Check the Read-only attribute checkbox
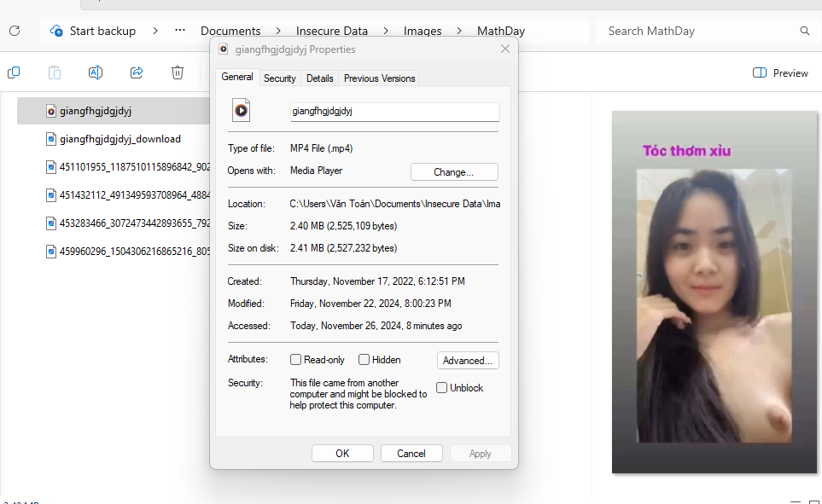 click(x=295, y=359)
